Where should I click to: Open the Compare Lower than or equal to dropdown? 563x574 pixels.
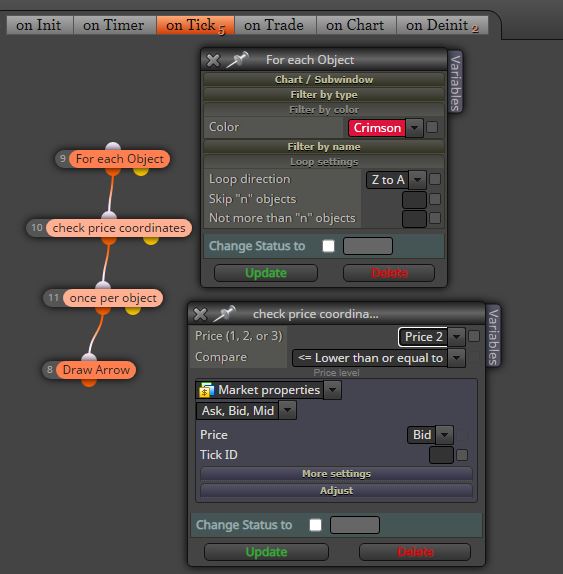[x=456, y=358]
